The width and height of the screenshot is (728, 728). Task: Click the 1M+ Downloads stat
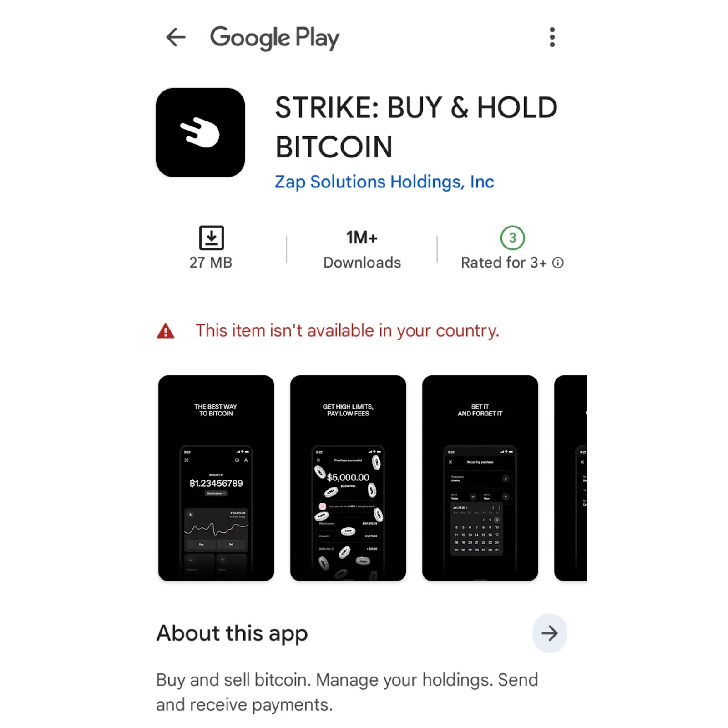click(362, 249)
